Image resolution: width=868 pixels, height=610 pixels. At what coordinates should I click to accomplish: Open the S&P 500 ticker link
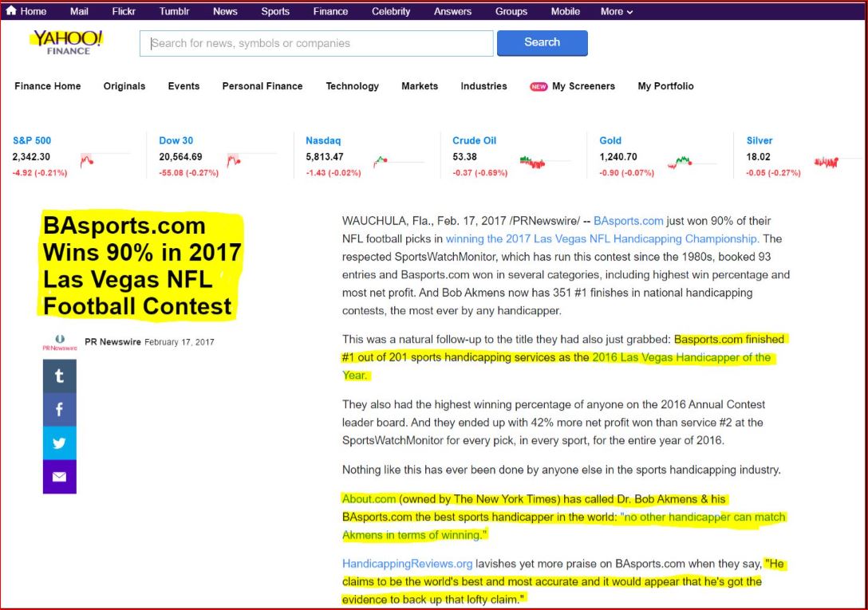[x=32, y=140]
